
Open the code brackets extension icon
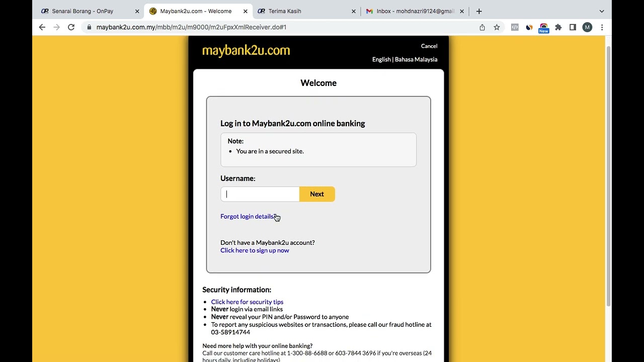[x=515, y=27]
